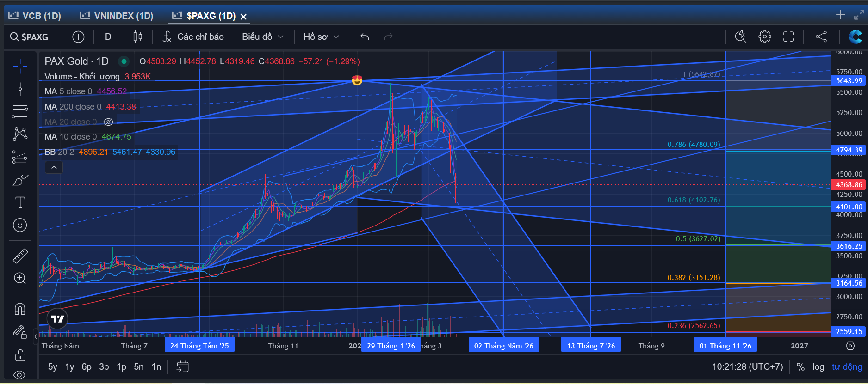
Task: Hide all drawings with eye icon
Action: (x=20, y=375)
